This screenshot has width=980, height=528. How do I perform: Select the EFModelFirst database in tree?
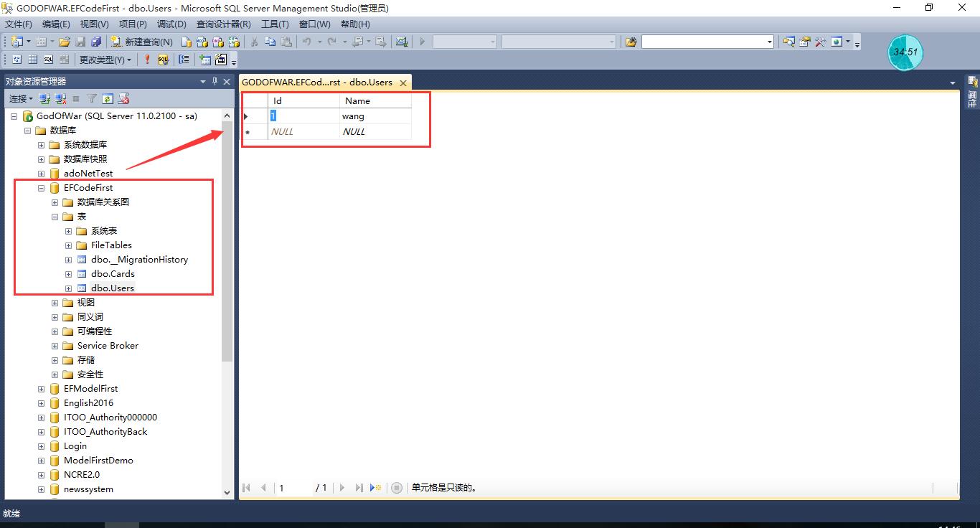[90, 389]
